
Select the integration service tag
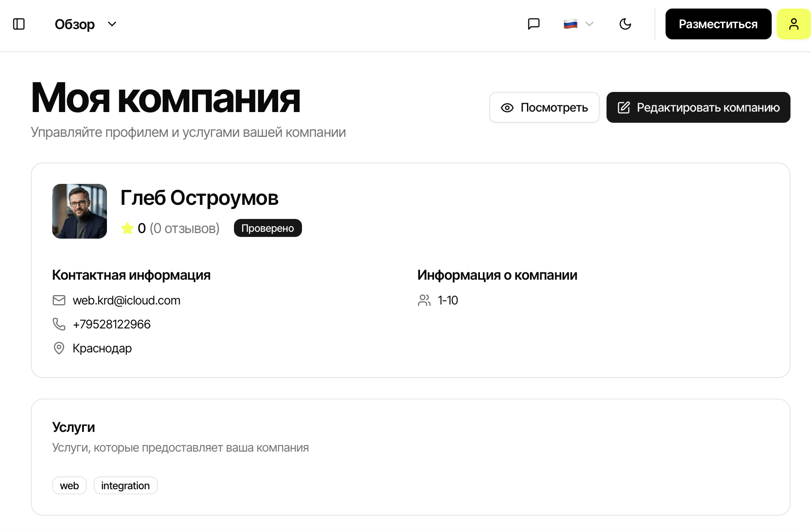(125, 485)
